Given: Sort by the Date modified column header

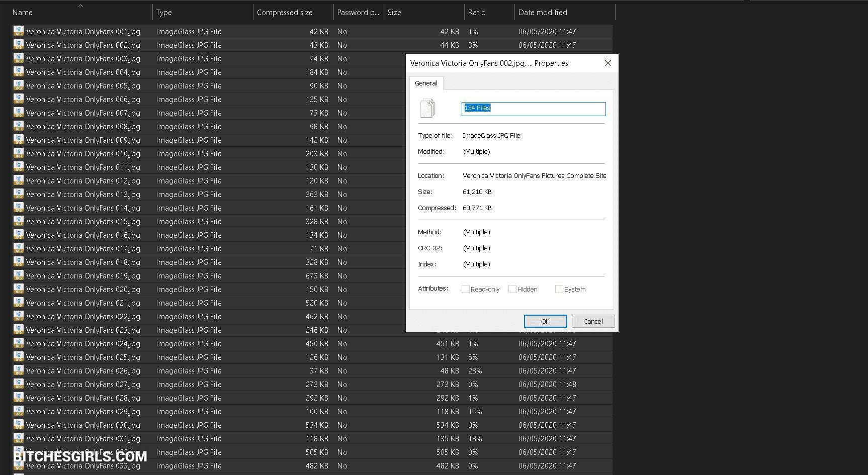Looking at the screenshot, I should [543, 13].
